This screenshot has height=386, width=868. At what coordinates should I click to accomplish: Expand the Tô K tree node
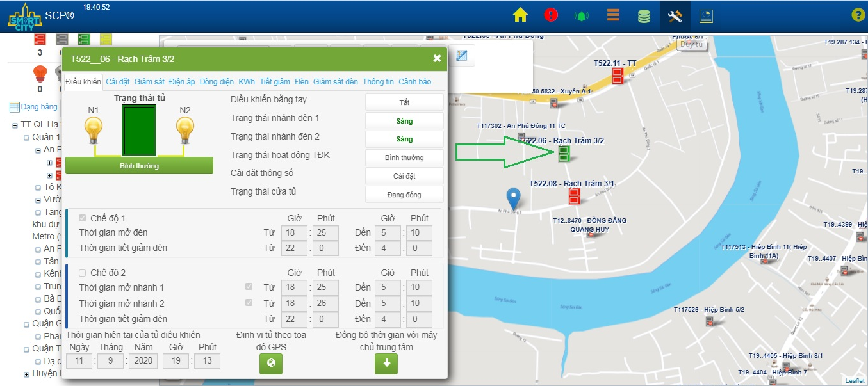38,187
